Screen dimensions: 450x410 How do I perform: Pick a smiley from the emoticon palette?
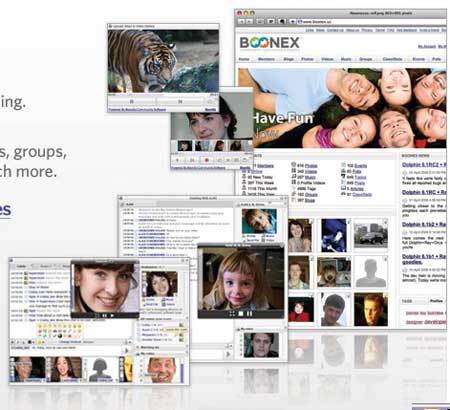60,331
